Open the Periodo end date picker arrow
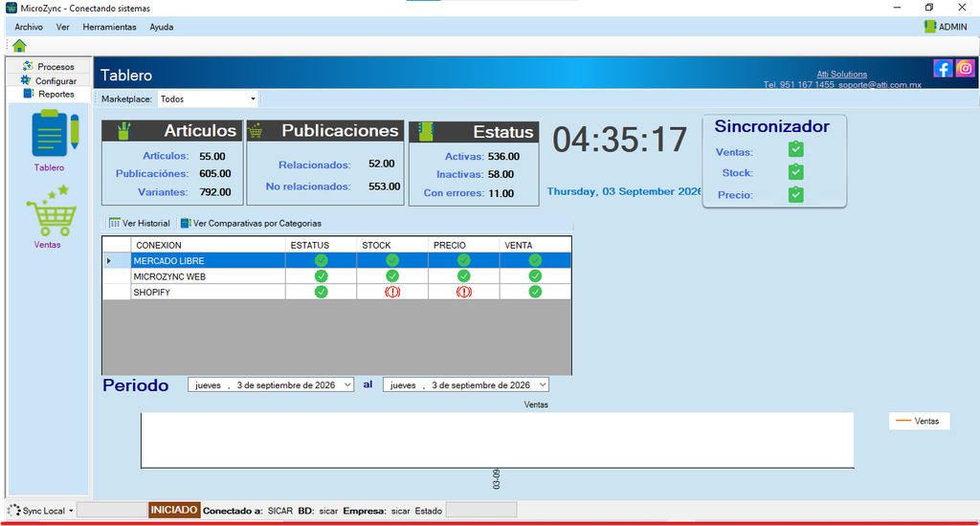This screenshot has height=526, width=980. click(543, 384)
